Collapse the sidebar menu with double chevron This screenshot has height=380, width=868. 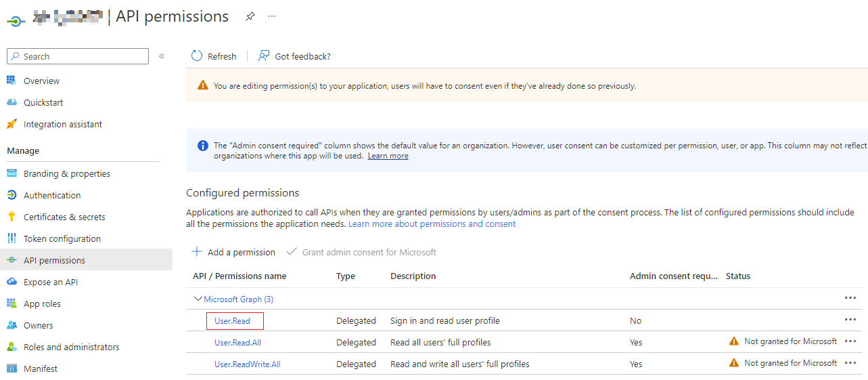pyautogui.click(x=162, y=56)
